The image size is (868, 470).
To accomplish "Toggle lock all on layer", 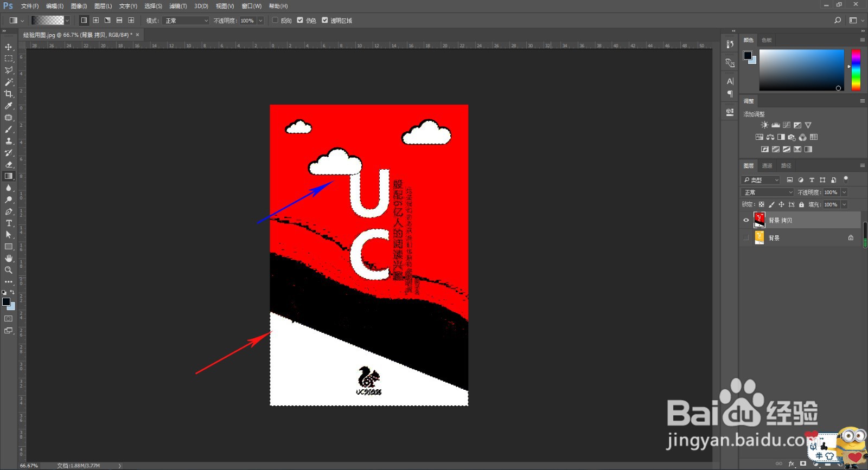I will coord(801,204).
